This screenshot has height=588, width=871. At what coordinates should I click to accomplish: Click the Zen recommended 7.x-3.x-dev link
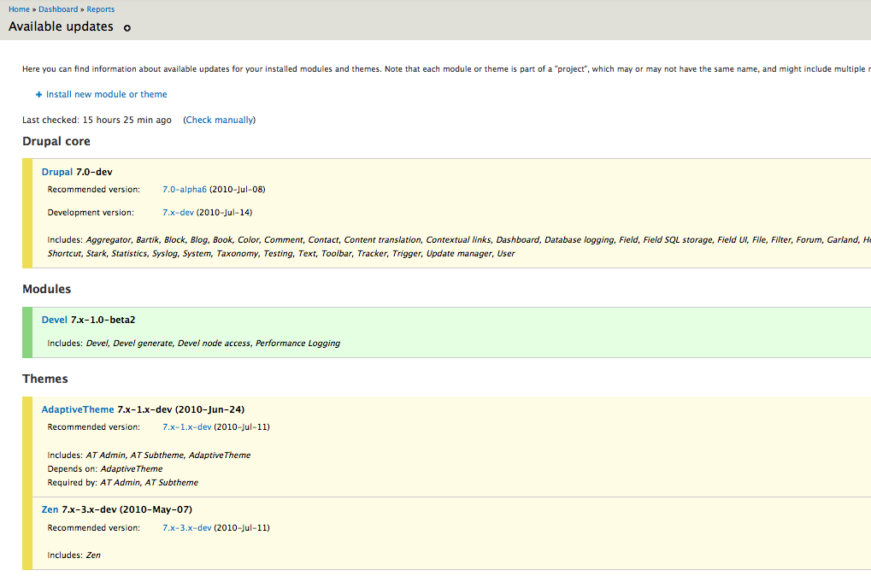point(186,528)
